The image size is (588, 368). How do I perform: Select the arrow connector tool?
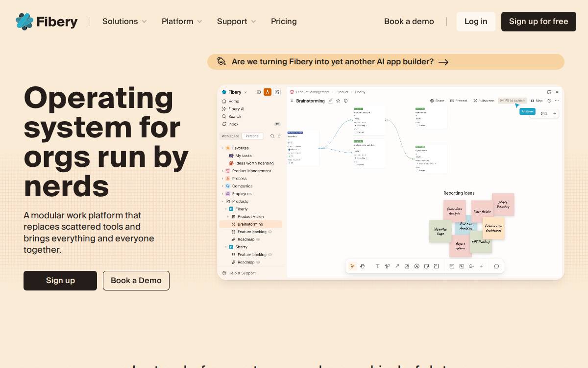point(397,266)
